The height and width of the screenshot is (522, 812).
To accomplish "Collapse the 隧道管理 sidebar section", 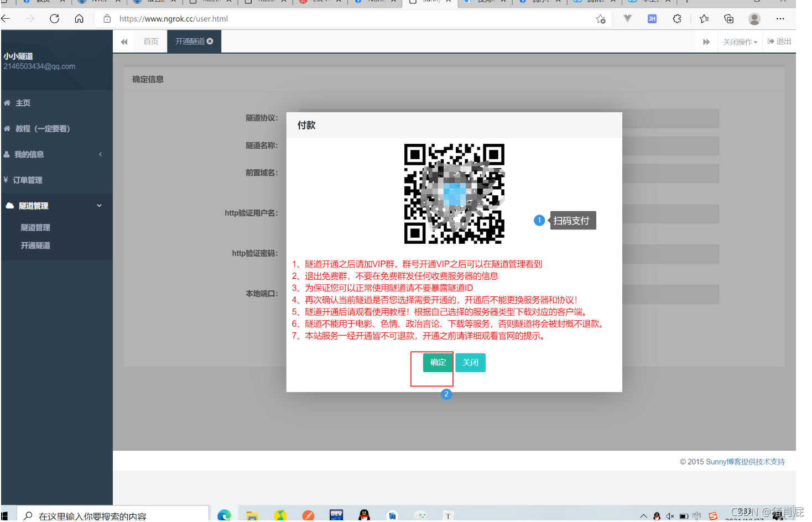I will (x=56, y=206).
